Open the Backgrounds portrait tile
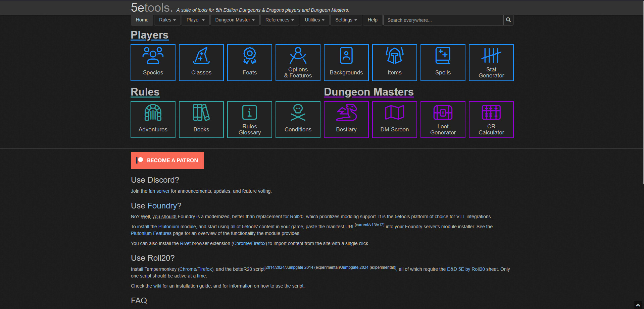644x309 pixels. [346, 63]
